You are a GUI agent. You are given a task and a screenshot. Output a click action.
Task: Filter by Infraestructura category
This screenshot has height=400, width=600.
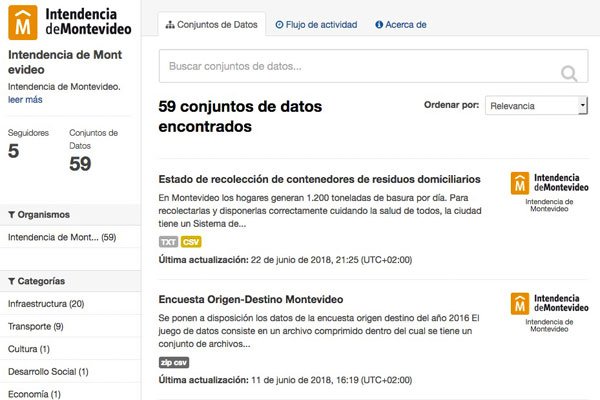45,303
